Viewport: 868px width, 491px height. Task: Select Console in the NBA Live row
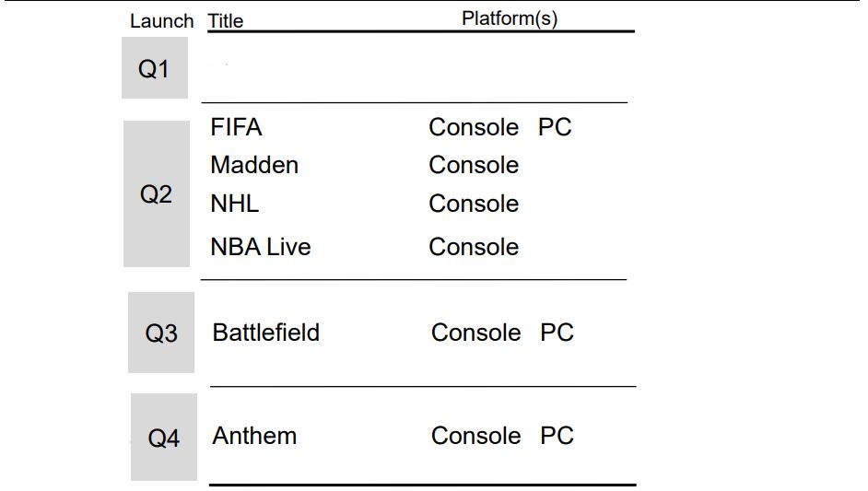474,247
